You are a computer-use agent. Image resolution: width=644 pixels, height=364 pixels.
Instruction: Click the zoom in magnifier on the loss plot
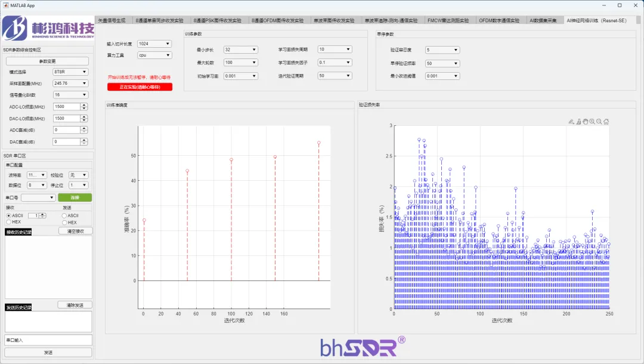[592, 122]
